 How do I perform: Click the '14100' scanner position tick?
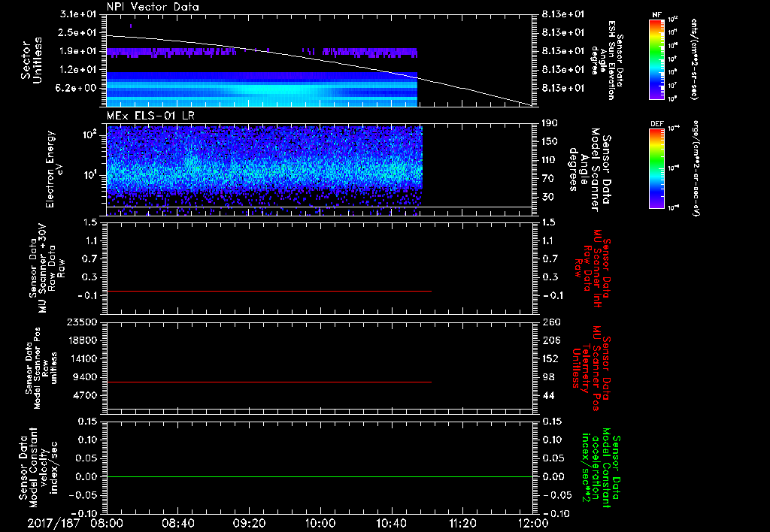pos(81,358)
